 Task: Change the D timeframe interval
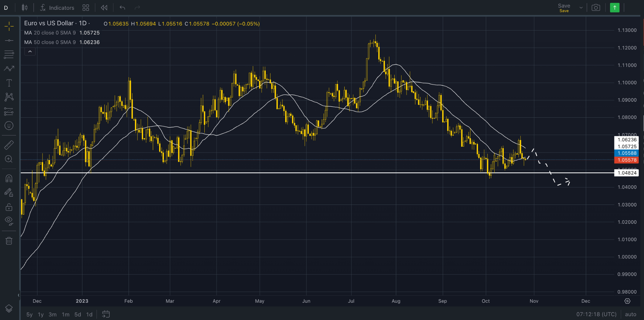pos(6,8)
